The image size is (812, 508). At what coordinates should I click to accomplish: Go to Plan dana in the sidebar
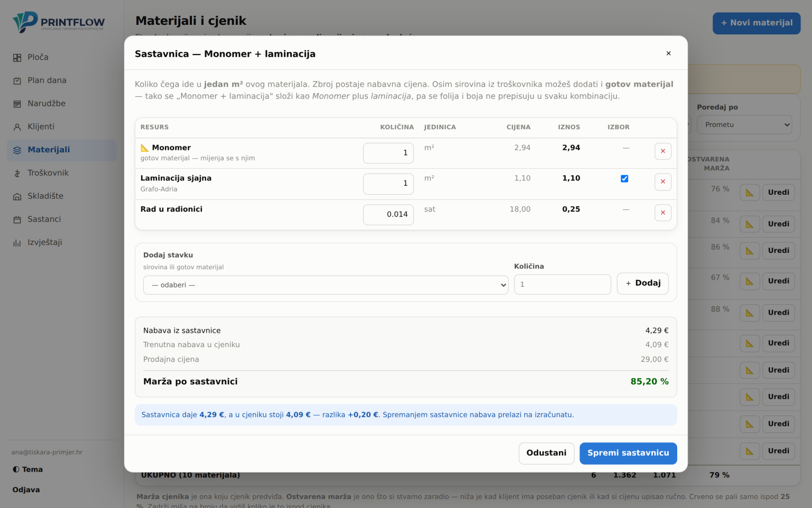pos(61,80)
